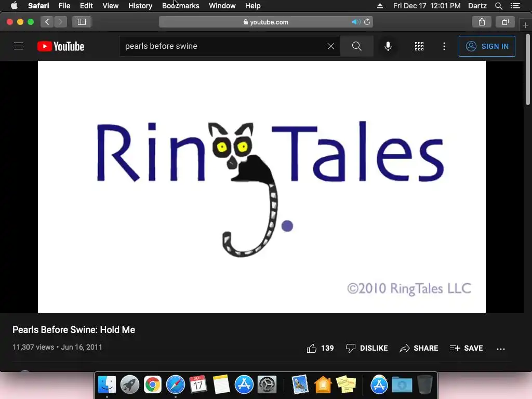Open the Downloads folder in Dock
The width and height of the screenshot is (532, 399).
point(402,385)
